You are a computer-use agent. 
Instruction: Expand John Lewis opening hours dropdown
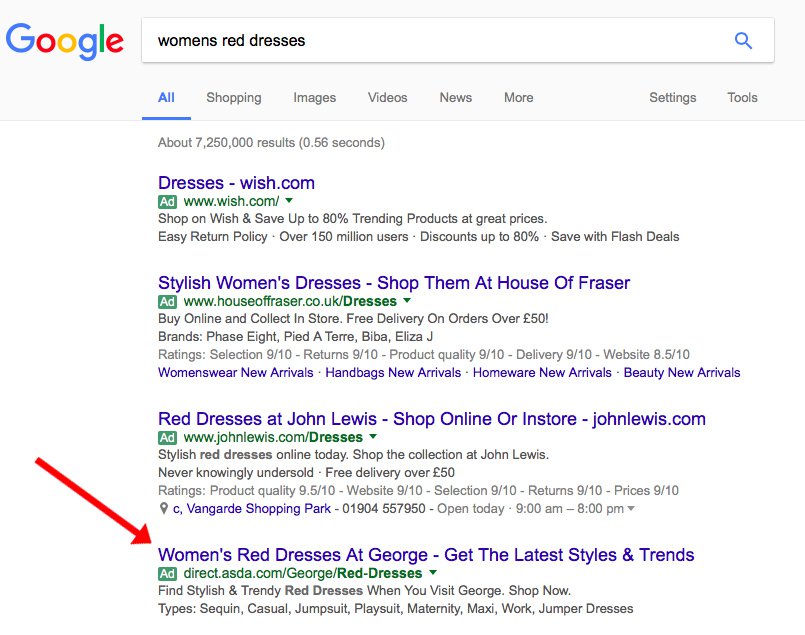[631, 509]
